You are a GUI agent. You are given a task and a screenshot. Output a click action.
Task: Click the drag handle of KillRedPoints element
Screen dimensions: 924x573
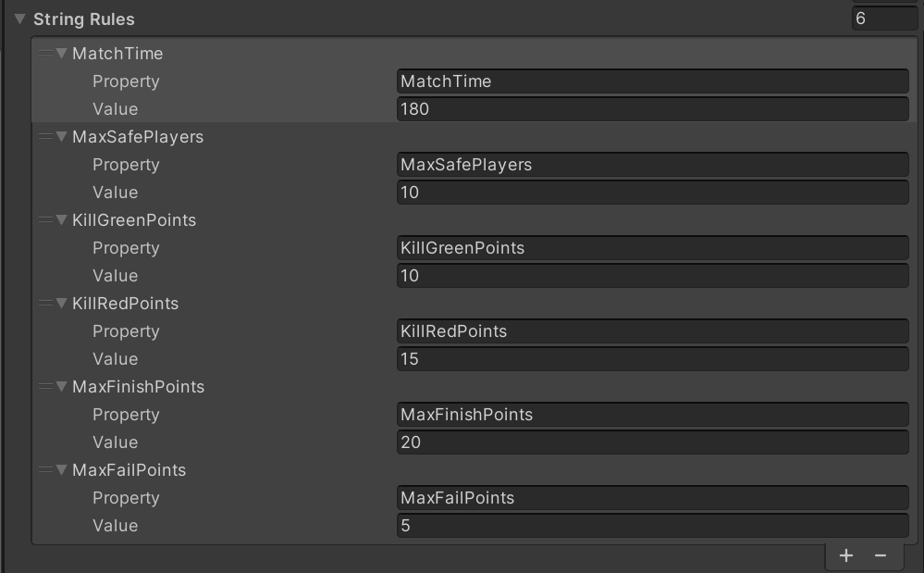coord(45,304)
